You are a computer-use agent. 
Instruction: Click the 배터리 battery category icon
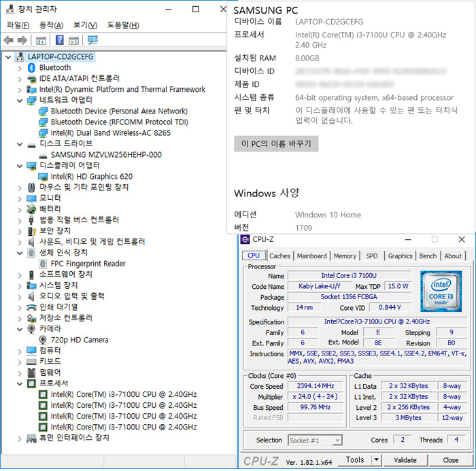coord(31,209)
